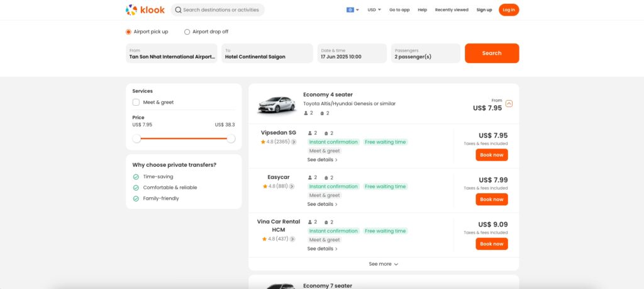
Task: Expand See more providers
Action: (x=383, y=264)
